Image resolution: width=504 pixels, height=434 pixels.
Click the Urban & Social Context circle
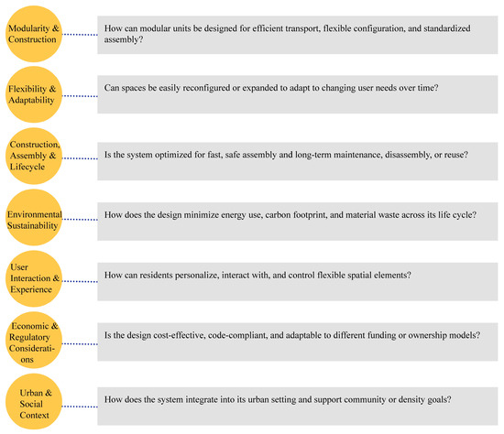(34, 401)
